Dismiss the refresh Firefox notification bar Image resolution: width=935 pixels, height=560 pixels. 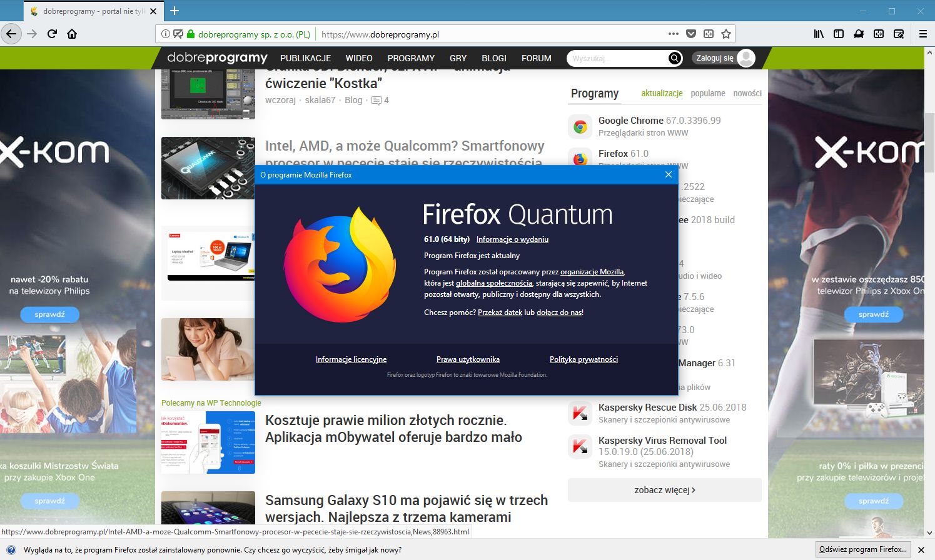921,549
